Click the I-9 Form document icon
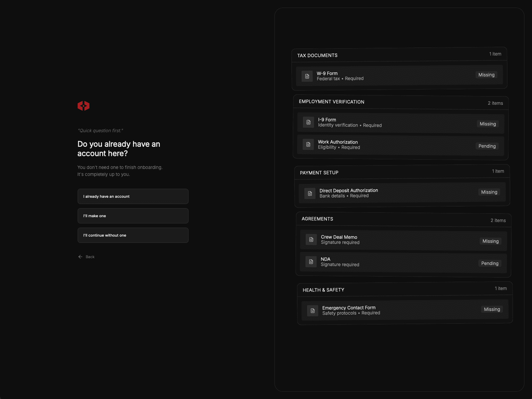 pyautogui.click(x=308, y=122)
